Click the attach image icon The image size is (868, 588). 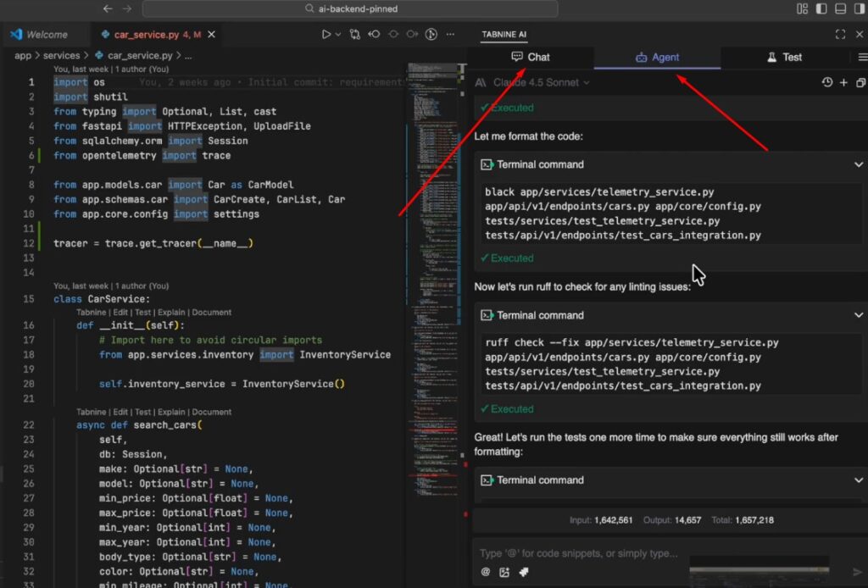(x=504, y=572)
